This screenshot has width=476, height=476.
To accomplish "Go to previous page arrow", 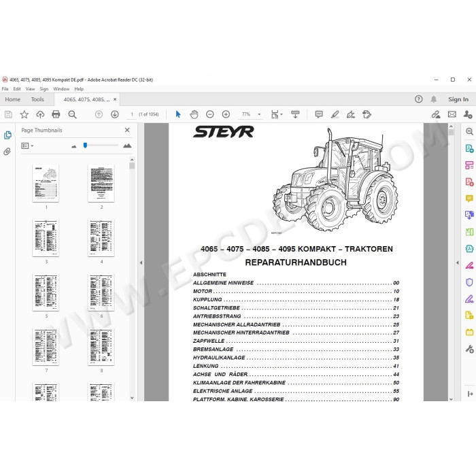I will click(x=99, y=114).
